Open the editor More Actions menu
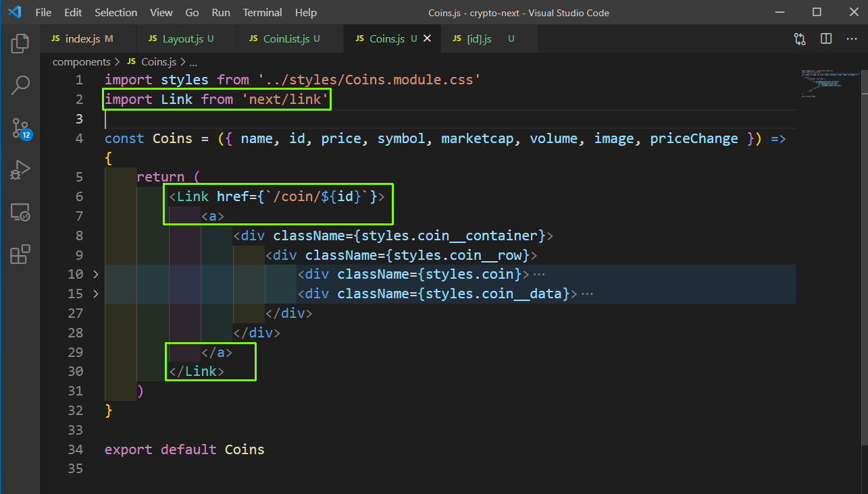 coord(851,39)
